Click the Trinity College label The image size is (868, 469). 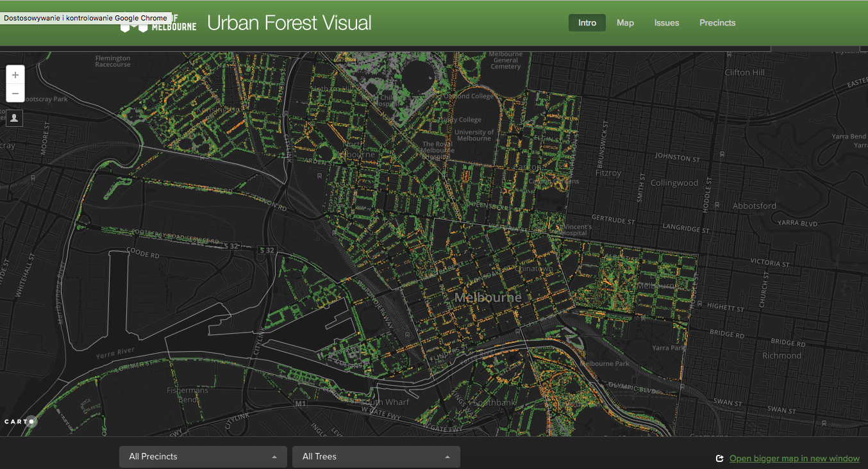(461, 120)
